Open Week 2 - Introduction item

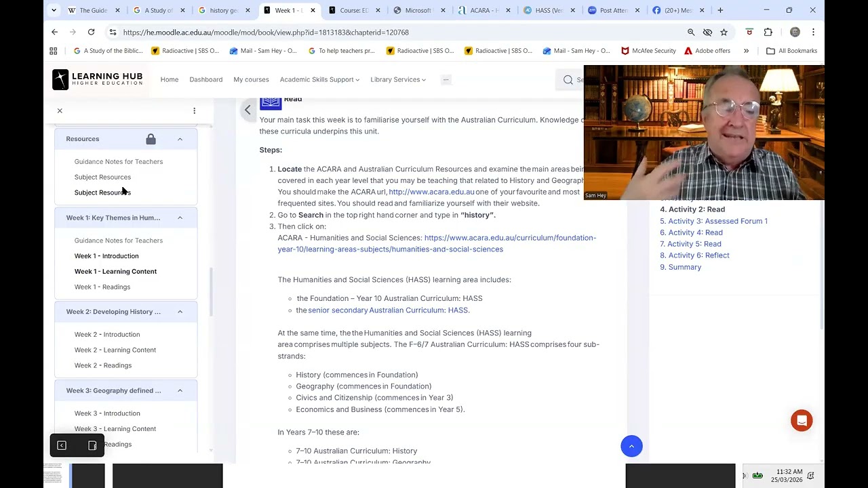[107, 335]
